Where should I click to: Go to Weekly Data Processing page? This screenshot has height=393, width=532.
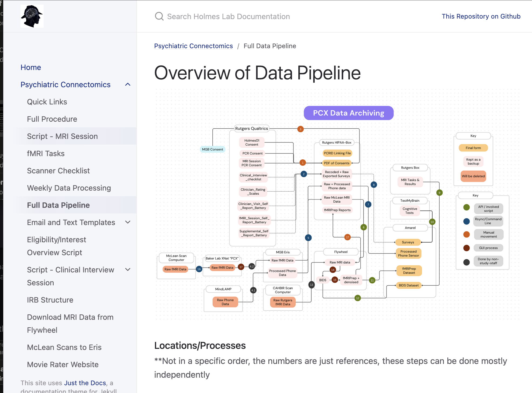click(x=69, y=188)
